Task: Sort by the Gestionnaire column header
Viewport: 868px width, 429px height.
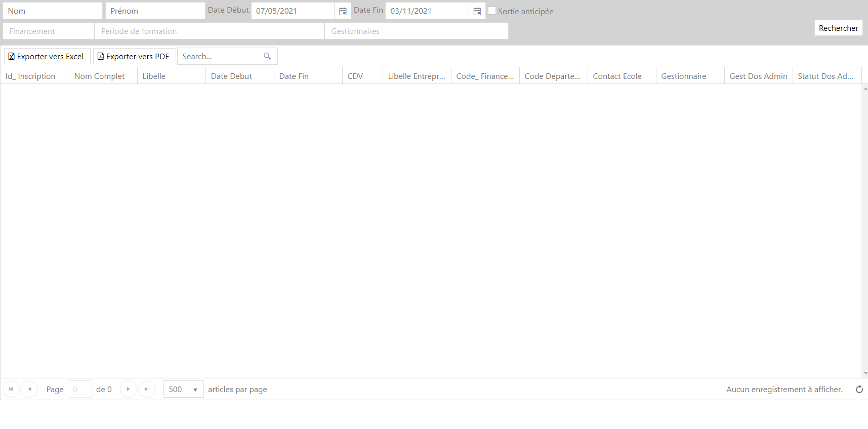Action: click(683, 76)
